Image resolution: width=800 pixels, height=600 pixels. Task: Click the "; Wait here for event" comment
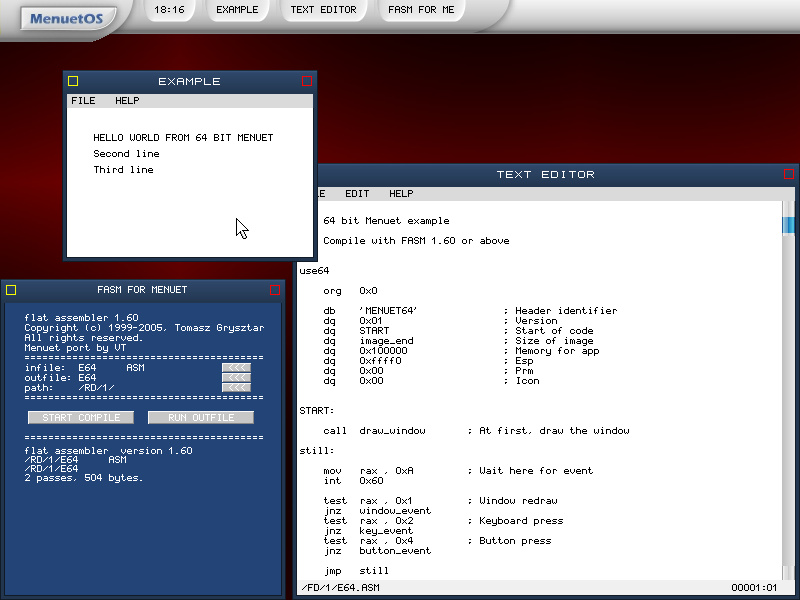530,471
